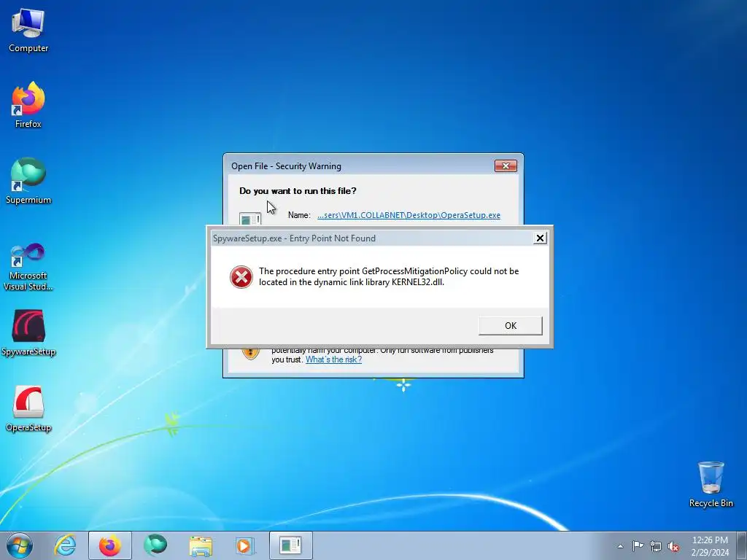The height and width of the screenshot is (560, 747).
Task: Open Windows Explorer from the taskbar
Action: (x=201, y=545)
